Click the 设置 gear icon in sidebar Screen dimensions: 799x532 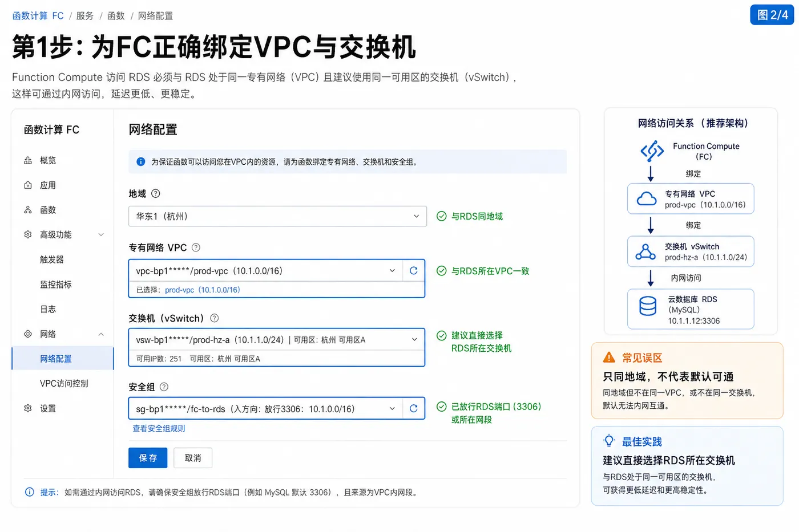point(28,408)
